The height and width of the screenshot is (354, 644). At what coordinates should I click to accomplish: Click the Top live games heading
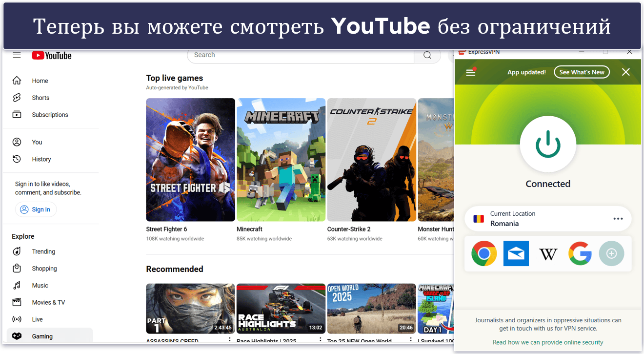coord(175,78)
